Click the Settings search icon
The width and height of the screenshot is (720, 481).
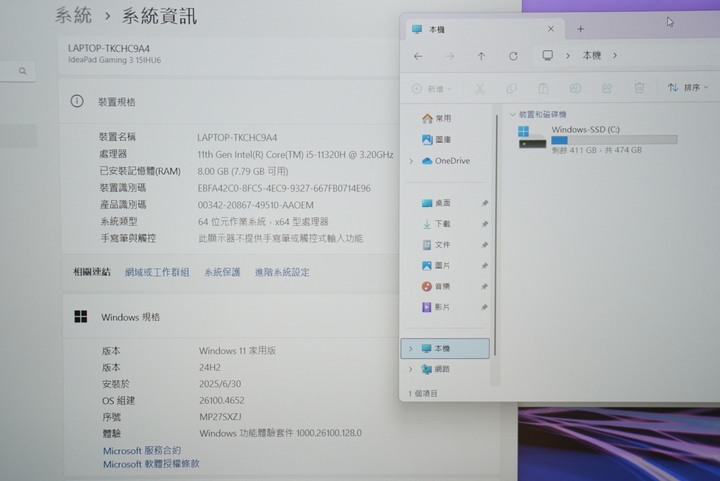[22, 71]
